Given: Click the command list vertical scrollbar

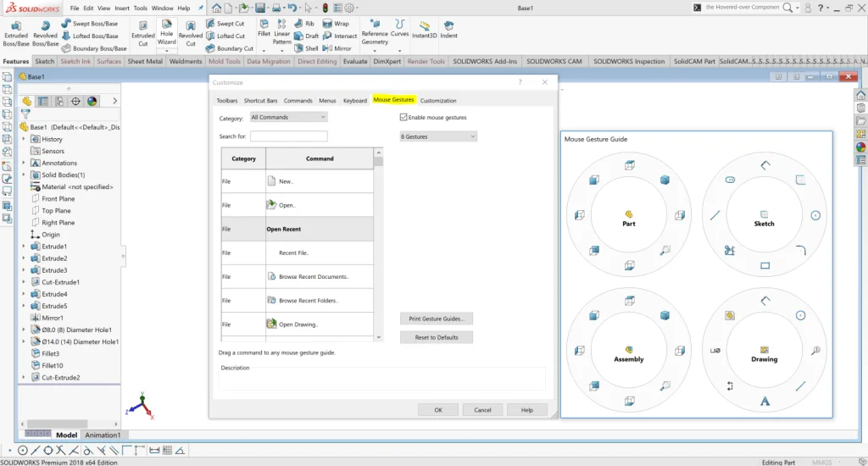Looking at the screenshot, I should click(379, 162).
